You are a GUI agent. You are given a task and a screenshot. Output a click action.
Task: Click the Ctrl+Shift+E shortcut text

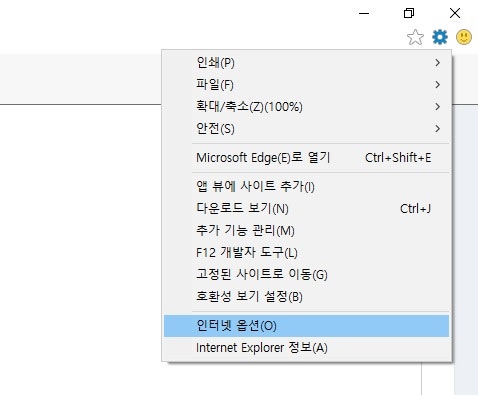[398, 158]
